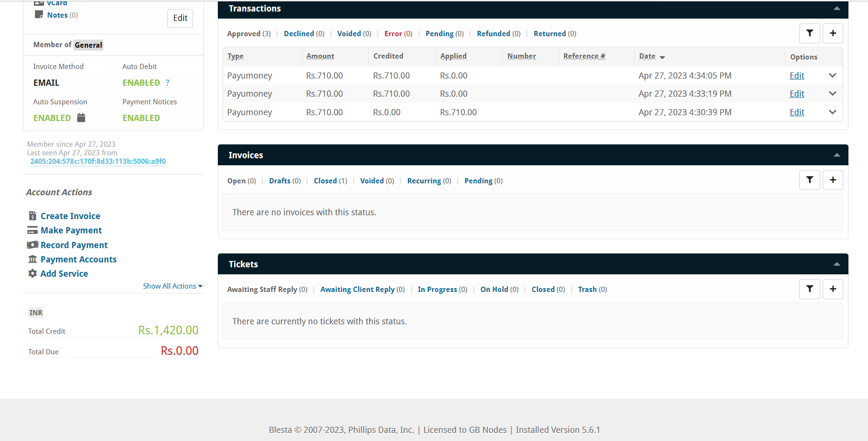This screenshot has height=441, width=868.
Task: Add a new invoice with plus icon
Action: 833,180
